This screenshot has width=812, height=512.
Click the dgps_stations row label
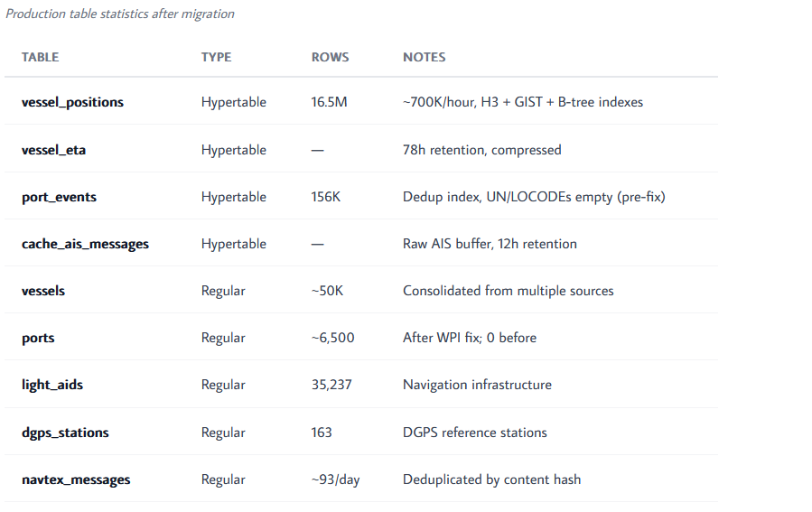(65, 433)
